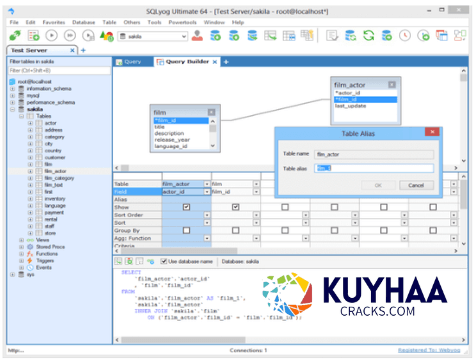
Task: Click the blue-green icon left of Use database name
Action: 151,262
